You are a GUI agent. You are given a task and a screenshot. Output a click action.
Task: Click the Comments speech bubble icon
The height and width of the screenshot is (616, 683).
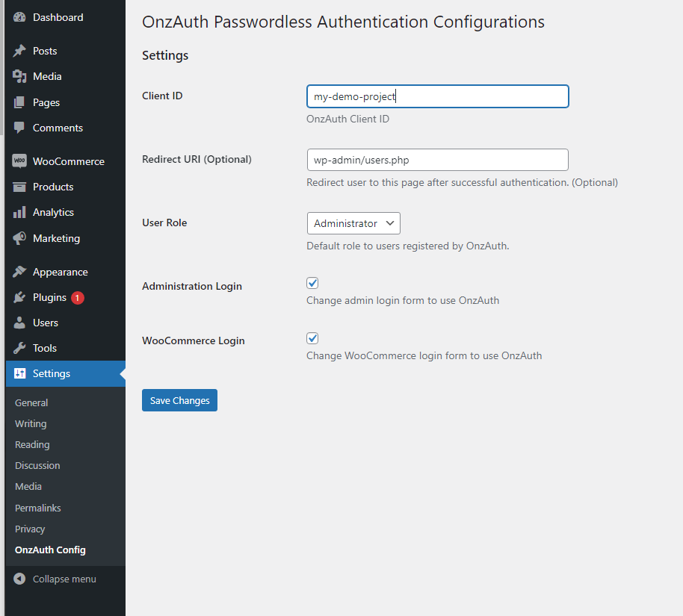coord(19,128)
